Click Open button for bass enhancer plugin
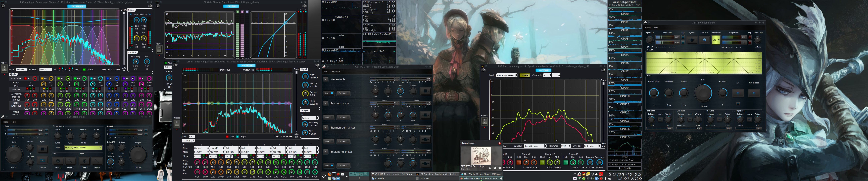This screenshot has width=868, height=181. [328, 117]
